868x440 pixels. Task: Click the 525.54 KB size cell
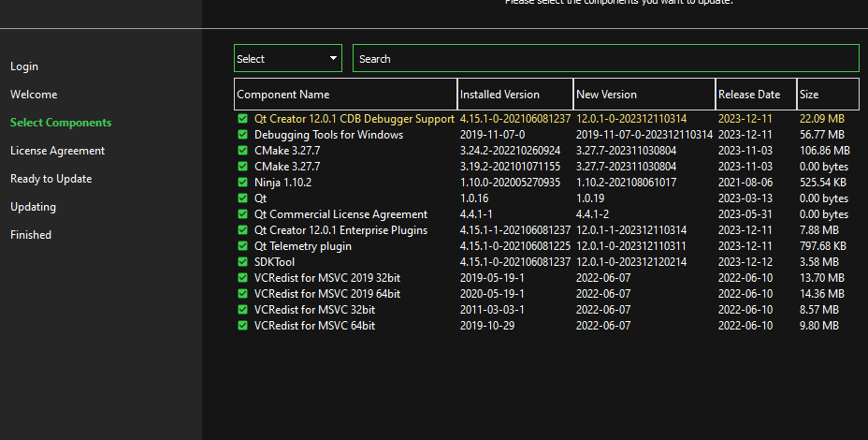point(823,183)
